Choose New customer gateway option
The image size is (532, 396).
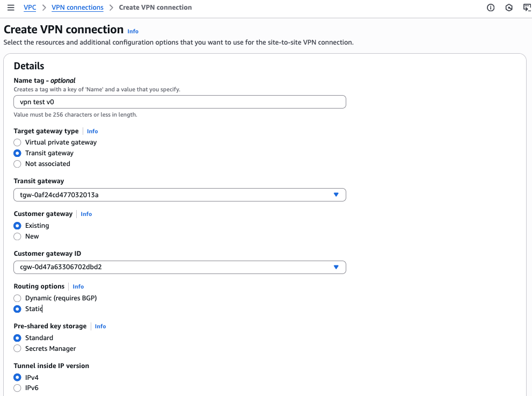point(18,236)
